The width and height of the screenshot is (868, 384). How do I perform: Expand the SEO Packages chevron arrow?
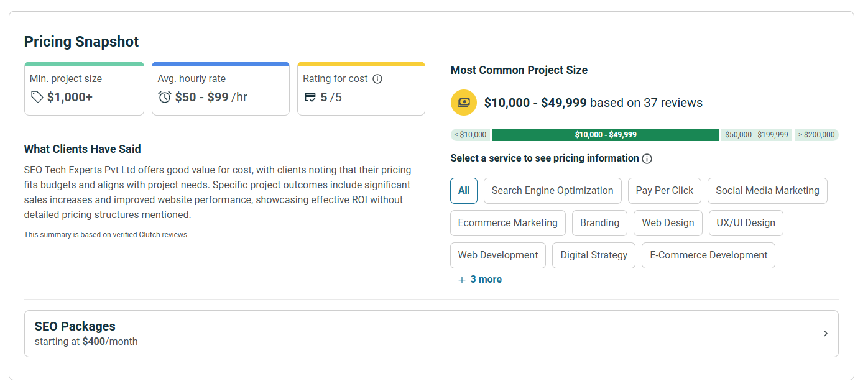click(x=826, y=334)
